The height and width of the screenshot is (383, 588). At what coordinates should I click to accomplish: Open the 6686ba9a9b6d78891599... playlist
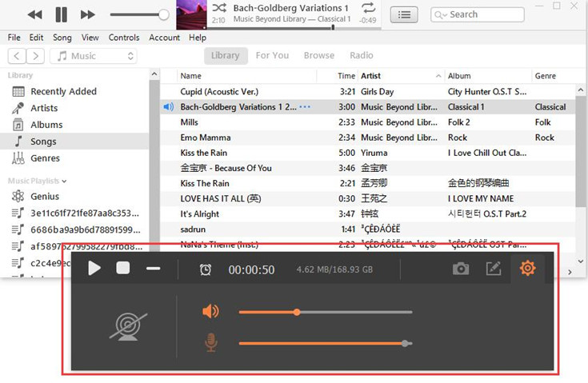[x=74, y=229]
